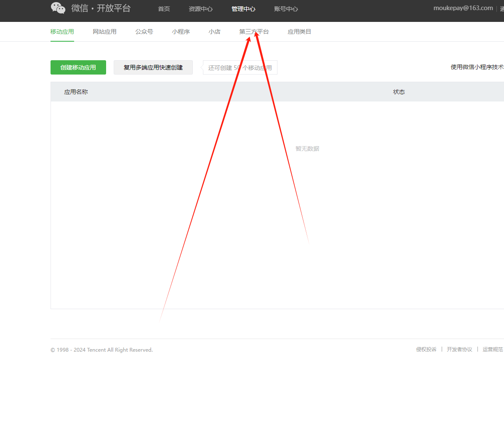
Task: Click the 应用名称 column header
Action: pyautogui.click(x=76, y=92)
